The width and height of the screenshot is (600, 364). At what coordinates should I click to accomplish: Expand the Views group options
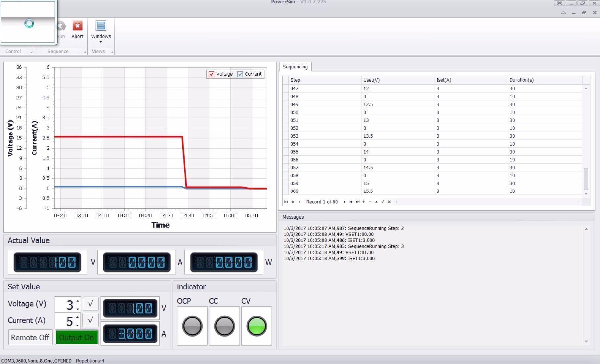click(112, 52)
